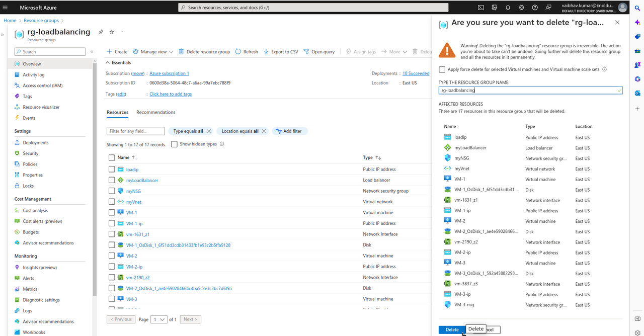Remove the Location equals all filter
Viewport: 644px width, 336px height.
coord(264,131)
